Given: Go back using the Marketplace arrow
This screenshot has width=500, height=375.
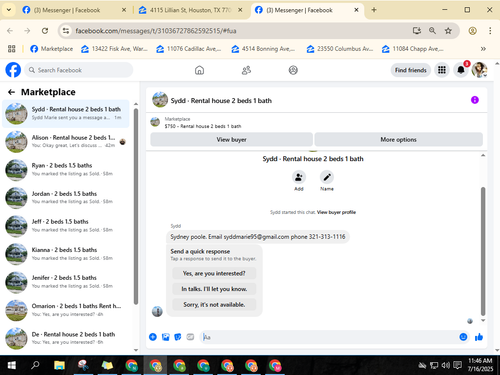Looking at the screenshot, I should [x=11, y=92].
